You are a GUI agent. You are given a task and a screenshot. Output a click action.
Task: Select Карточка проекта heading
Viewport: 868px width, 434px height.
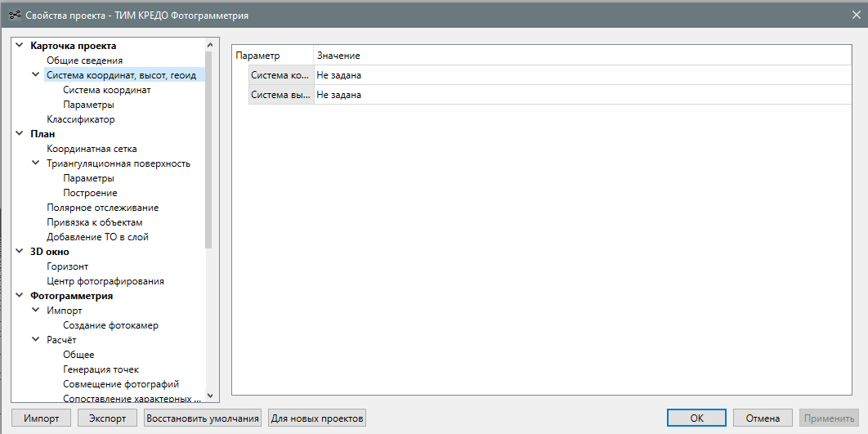(73, 46)
